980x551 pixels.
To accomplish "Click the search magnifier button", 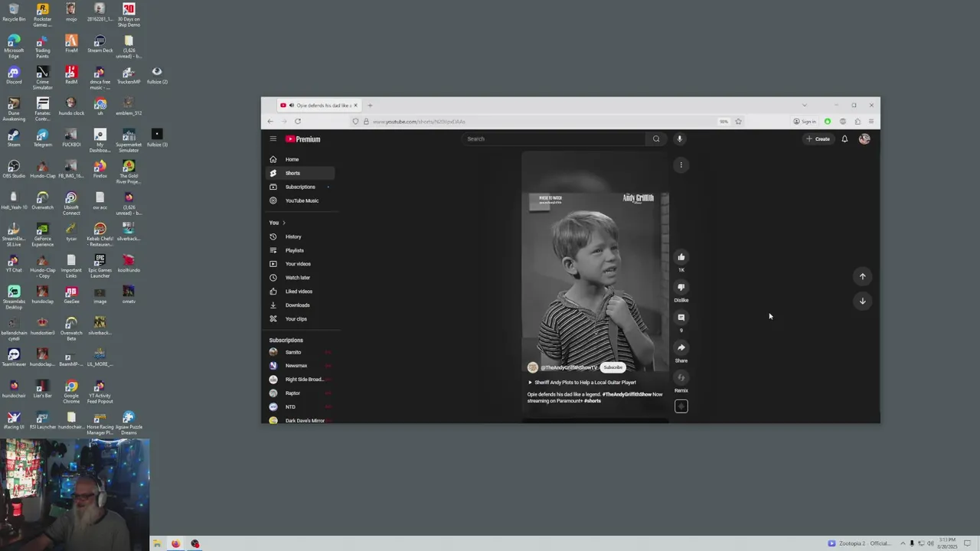I will tap(656, 139).
